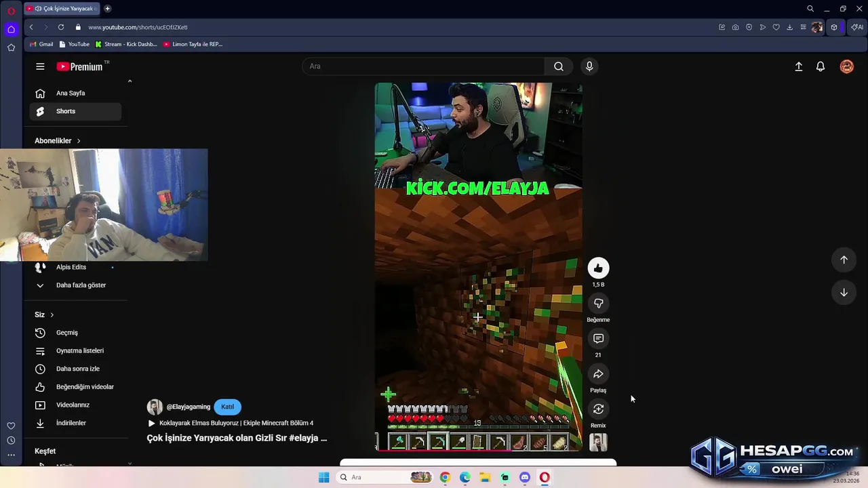Screen dimensions: 868x488
Task: Click the YouTube Ara search field
Action: [423, 66]
